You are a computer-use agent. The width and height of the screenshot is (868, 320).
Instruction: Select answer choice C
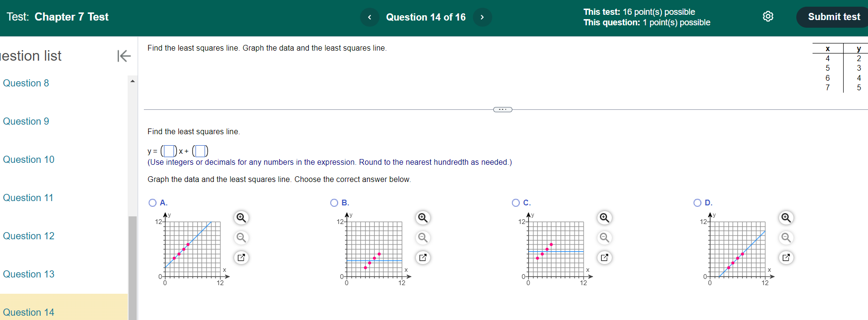(516, 203)
